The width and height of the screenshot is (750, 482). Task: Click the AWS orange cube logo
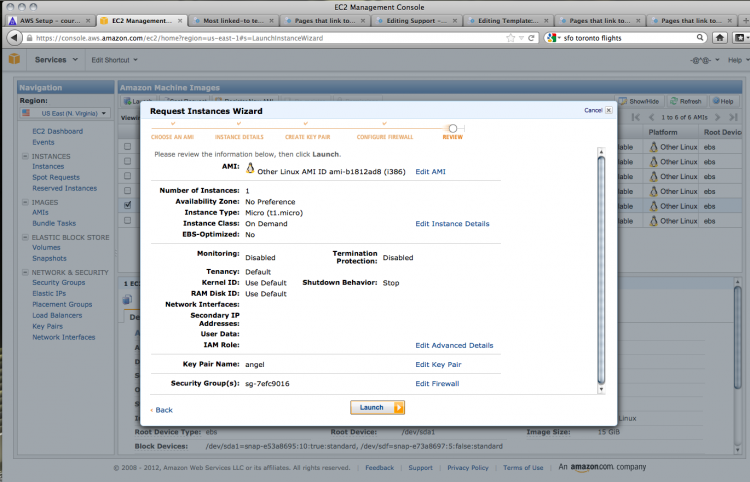pyautogui.click(x=14, y=59)
